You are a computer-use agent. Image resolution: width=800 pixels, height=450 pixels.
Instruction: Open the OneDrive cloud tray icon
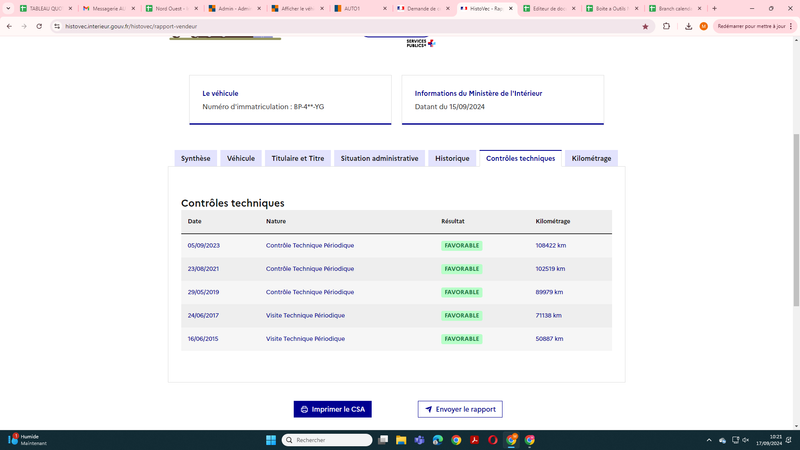[722, 440]
